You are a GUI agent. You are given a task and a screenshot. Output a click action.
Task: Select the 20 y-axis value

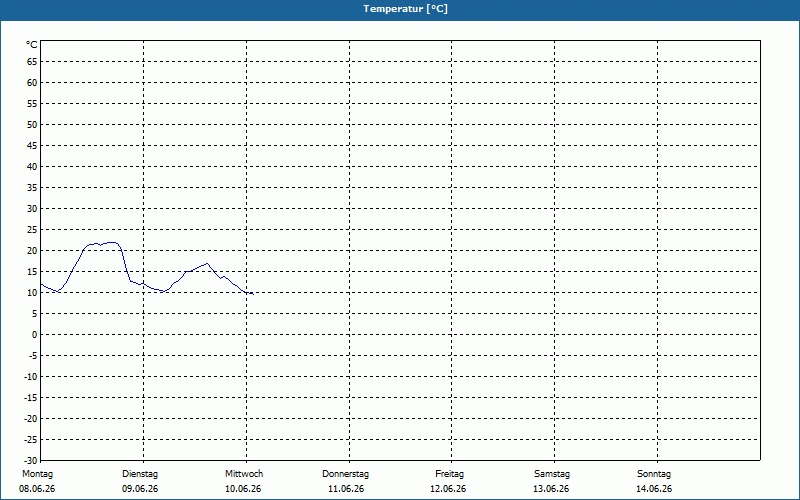(32, 251)
